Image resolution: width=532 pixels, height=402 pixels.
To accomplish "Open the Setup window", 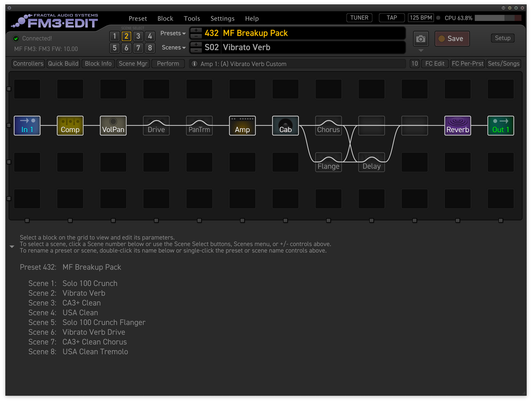I will [503, 38].
